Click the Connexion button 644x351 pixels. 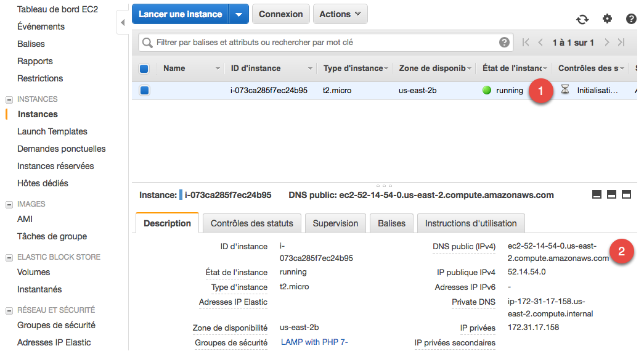280,14
